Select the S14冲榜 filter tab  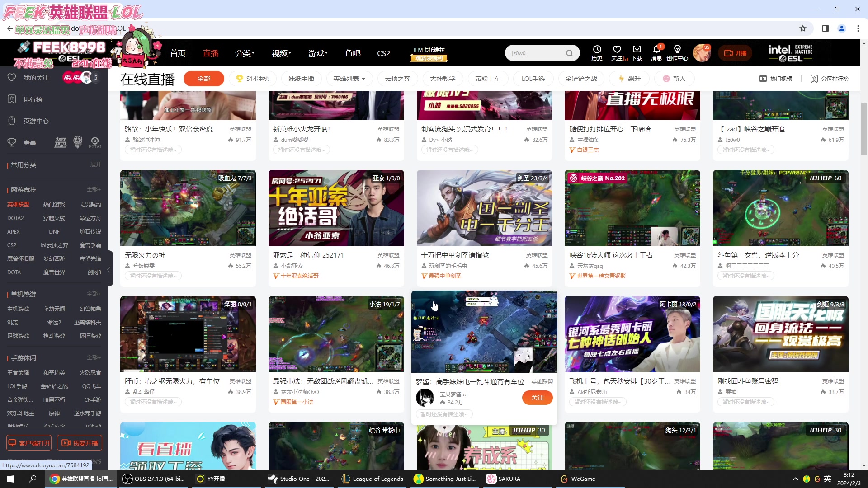[x=252, y=79]
